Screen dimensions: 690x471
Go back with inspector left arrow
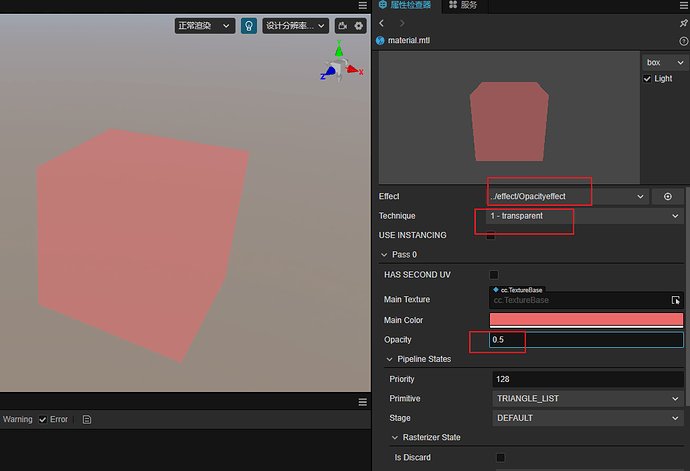[x=382, y=23]
